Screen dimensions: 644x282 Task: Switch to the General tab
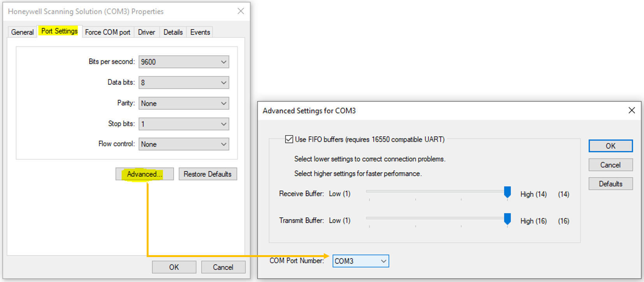click(22, 32)
